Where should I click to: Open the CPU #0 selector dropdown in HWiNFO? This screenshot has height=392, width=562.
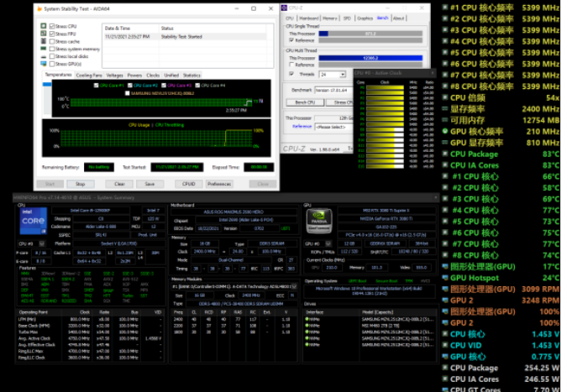(x=41, y=243)
